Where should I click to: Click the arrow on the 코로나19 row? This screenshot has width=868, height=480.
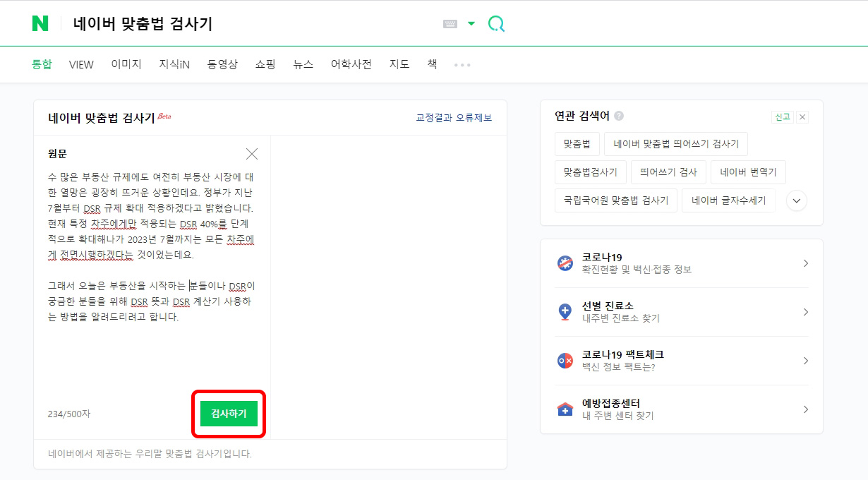coord(806,263)
